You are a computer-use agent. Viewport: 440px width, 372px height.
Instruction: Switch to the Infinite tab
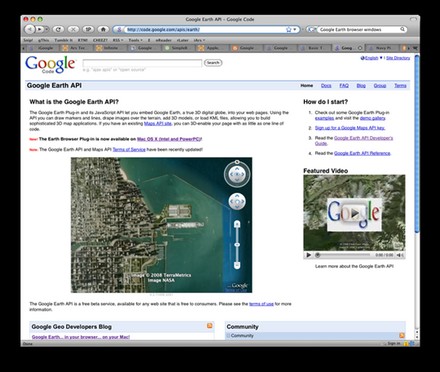[x=110, y=48]
